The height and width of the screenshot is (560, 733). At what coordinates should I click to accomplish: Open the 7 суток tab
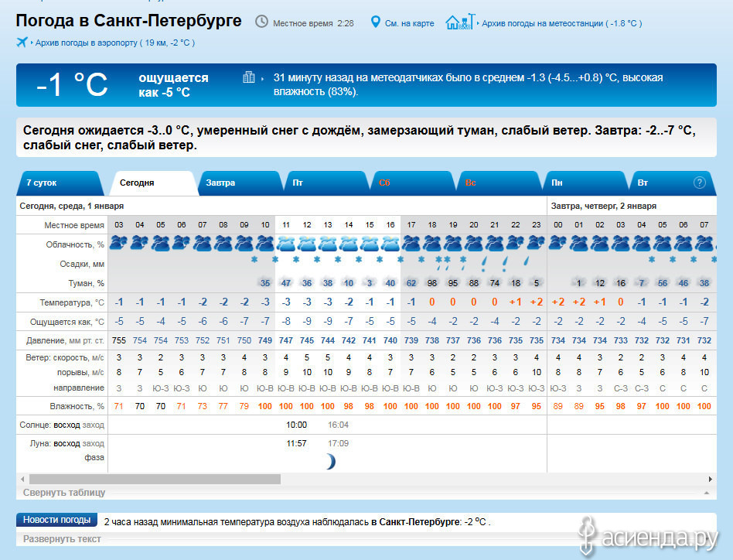60,183
